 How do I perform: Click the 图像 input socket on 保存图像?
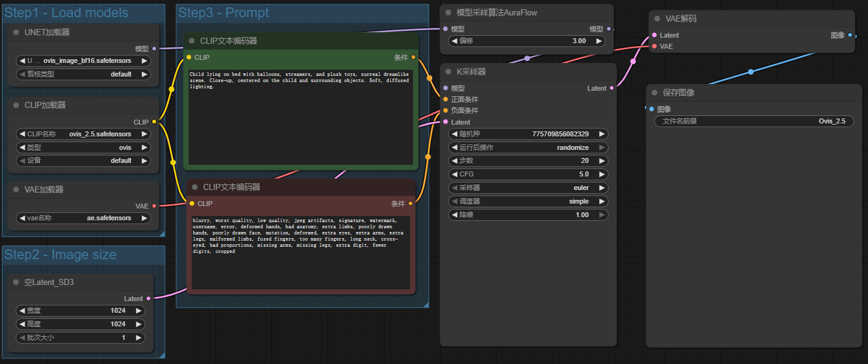[x=652, y=109]
